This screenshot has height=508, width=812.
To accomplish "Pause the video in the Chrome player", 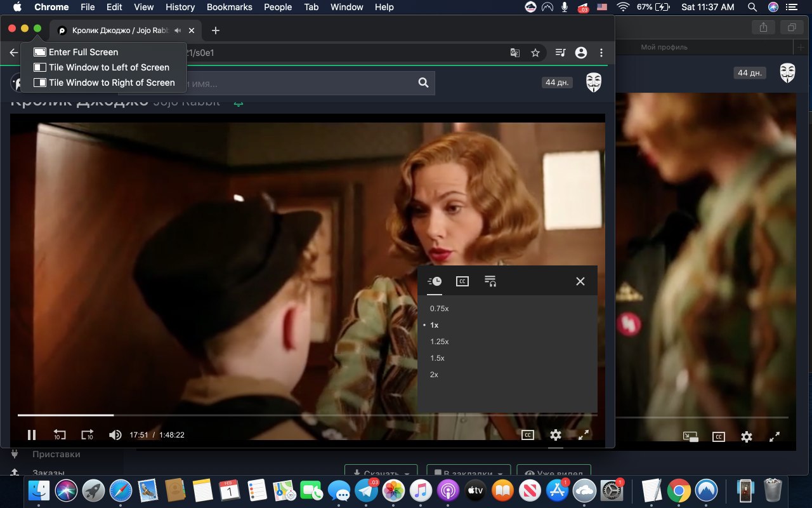I will click(32, 435).
